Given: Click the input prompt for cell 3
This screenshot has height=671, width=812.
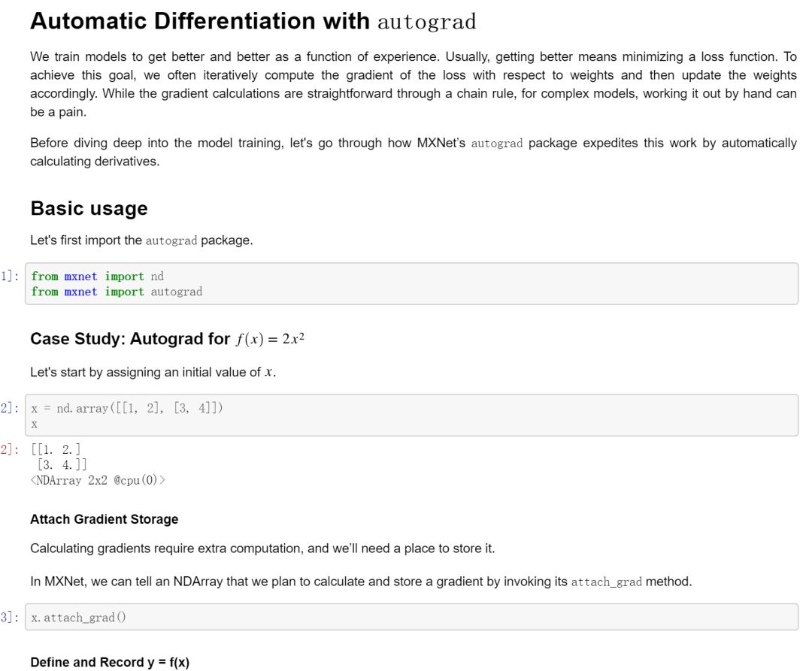Looking at the screenshot, I should click(x=9, y=617).
